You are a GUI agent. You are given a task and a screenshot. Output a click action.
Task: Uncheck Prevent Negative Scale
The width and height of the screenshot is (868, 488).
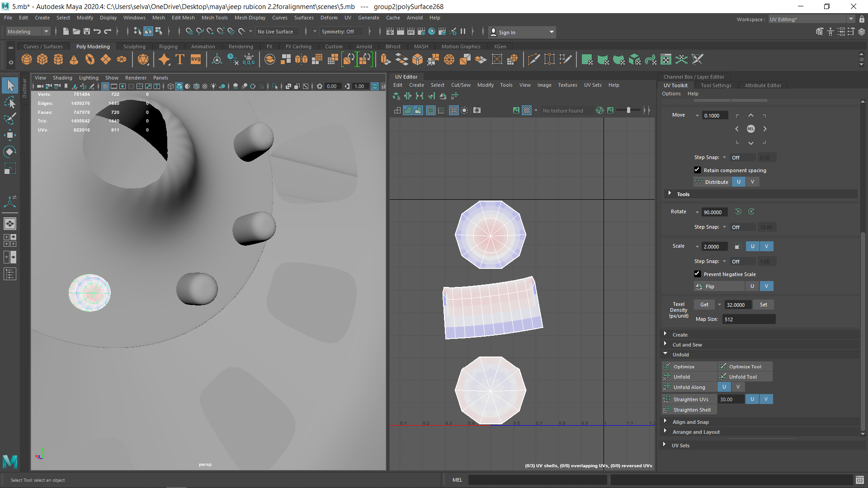[697, 274]
